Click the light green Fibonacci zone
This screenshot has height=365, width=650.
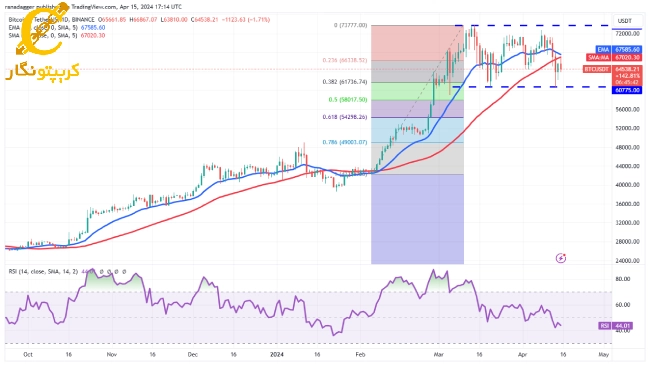[x=417, y=91]
